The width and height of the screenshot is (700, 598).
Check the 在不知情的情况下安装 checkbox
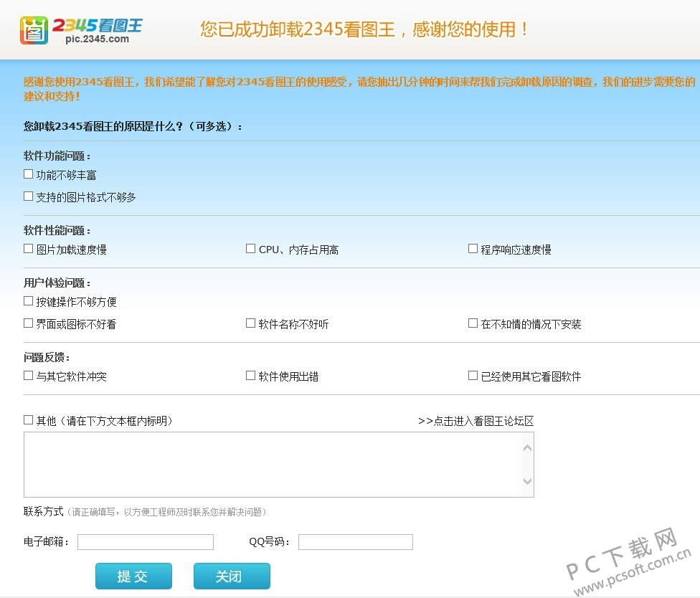[473, 323]
